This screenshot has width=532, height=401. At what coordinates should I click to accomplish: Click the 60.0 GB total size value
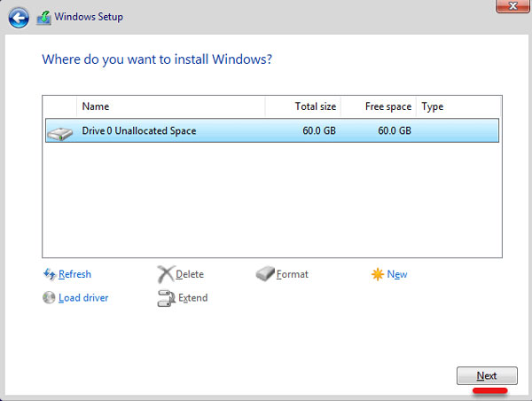coord(319,130)
